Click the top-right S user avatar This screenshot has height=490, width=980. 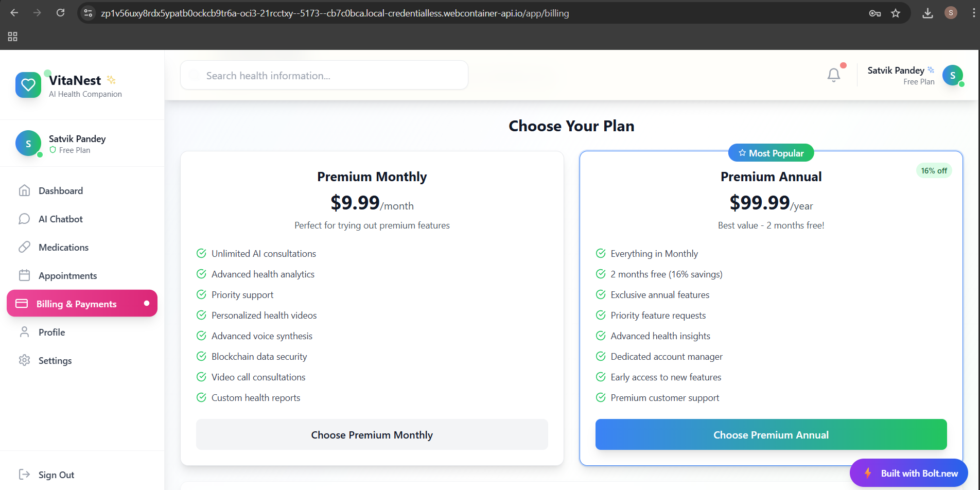pos(953,75)
